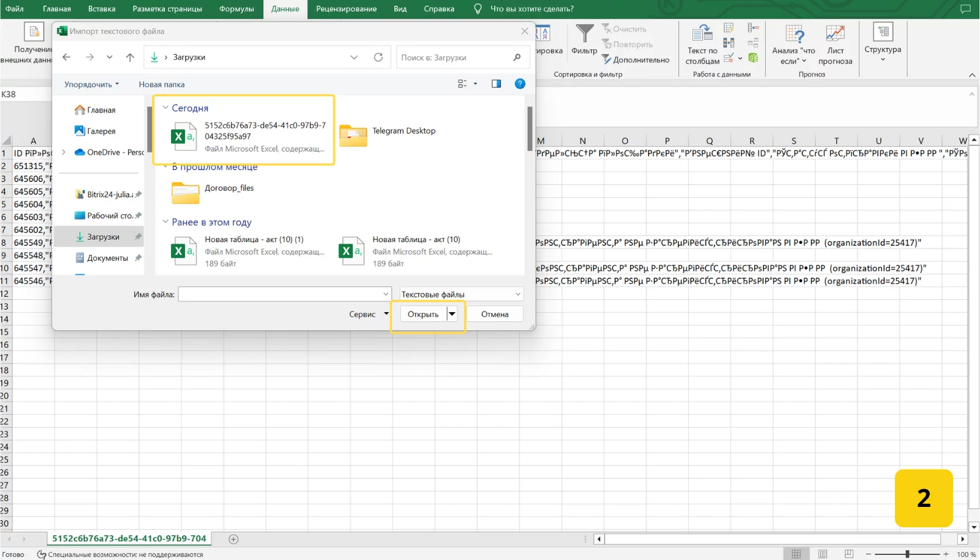The width and height of the screenshot is (980, 560).
Task: Click the File name input field
Action: (x=280, y=294)
